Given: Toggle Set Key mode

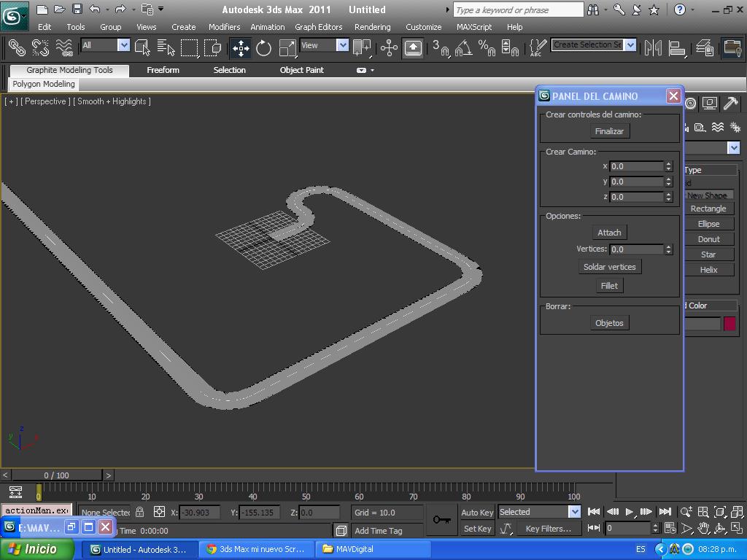Looking at the screenshot, I should tap(477, 529).
